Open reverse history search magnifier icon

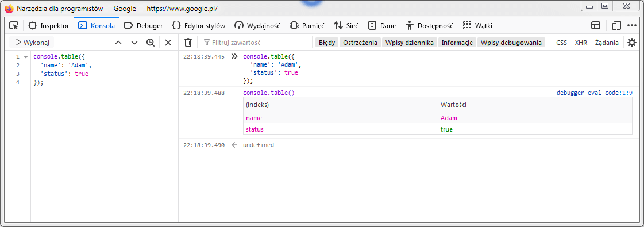point(151,43)
